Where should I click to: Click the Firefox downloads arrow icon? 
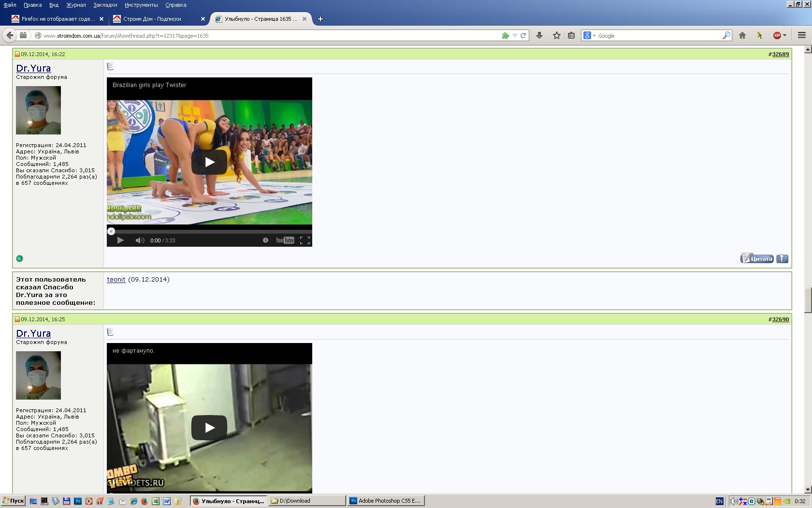539,35
